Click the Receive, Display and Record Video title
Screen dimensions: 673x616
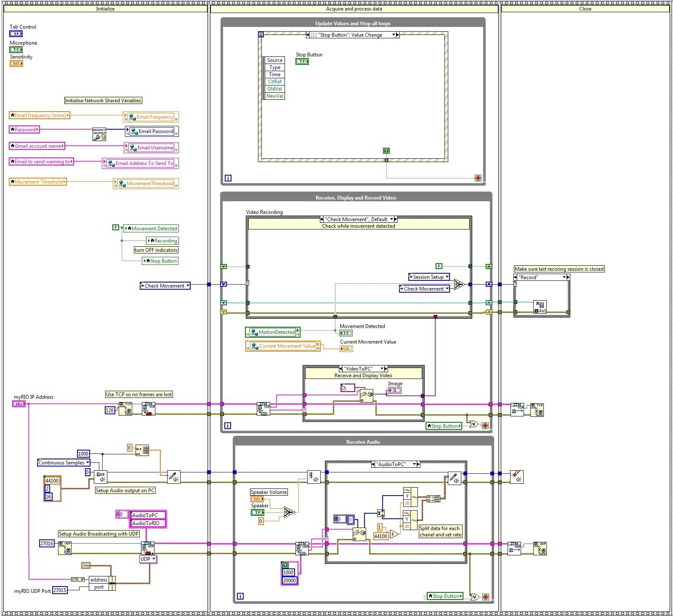(356, 198)
